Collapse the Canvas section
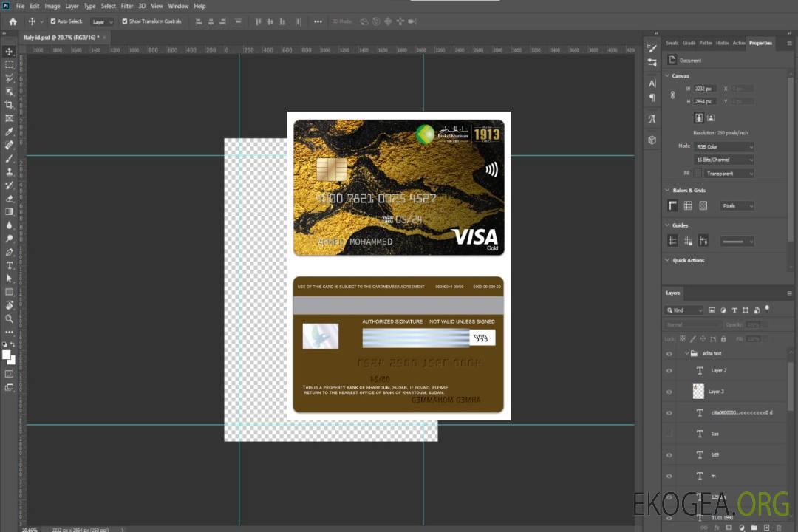The image size is (798, 532). point(667,75)
